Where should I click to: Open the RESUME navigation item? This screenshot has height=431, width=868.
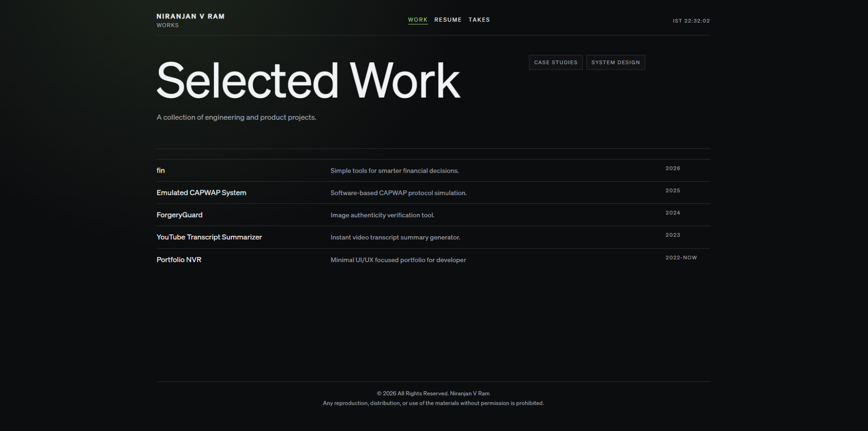pyautogui.click(x=448, y=20)
